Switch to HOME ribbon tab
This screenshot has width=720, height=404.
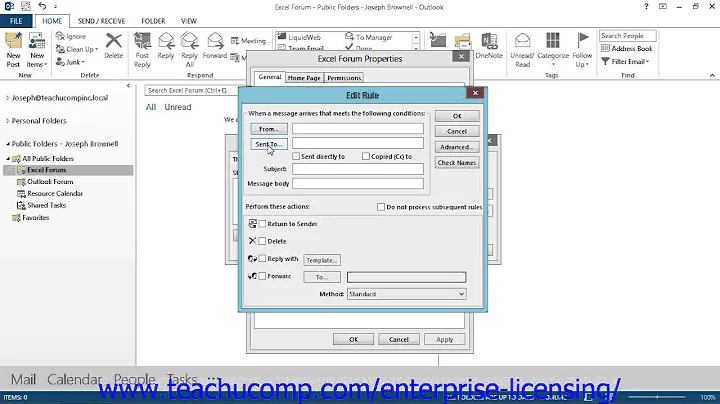click(x=52, y=21)
